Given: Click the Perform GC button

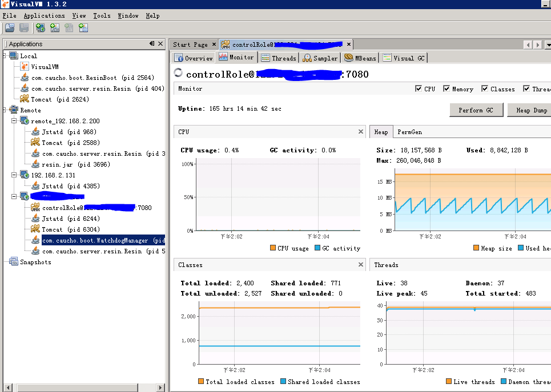Looking at the screenshot, I should pos(476,110).
